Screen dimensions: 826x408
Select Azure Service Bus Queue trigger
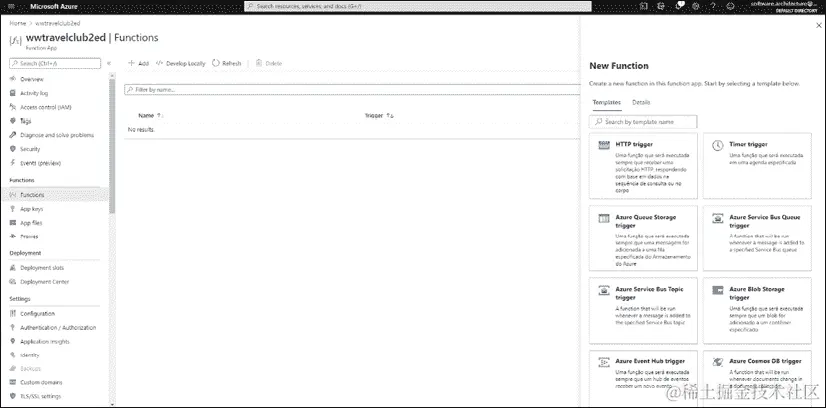point(757,238)
